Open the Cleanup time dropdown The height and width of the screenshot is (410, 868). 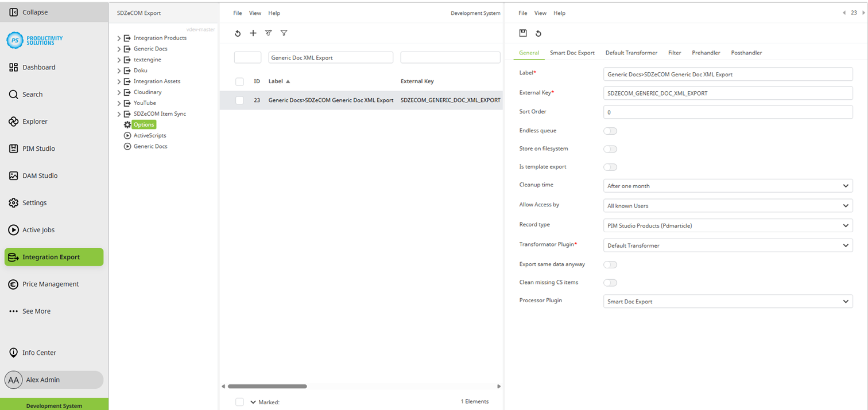pyautogui.click(x=727, y=185)
